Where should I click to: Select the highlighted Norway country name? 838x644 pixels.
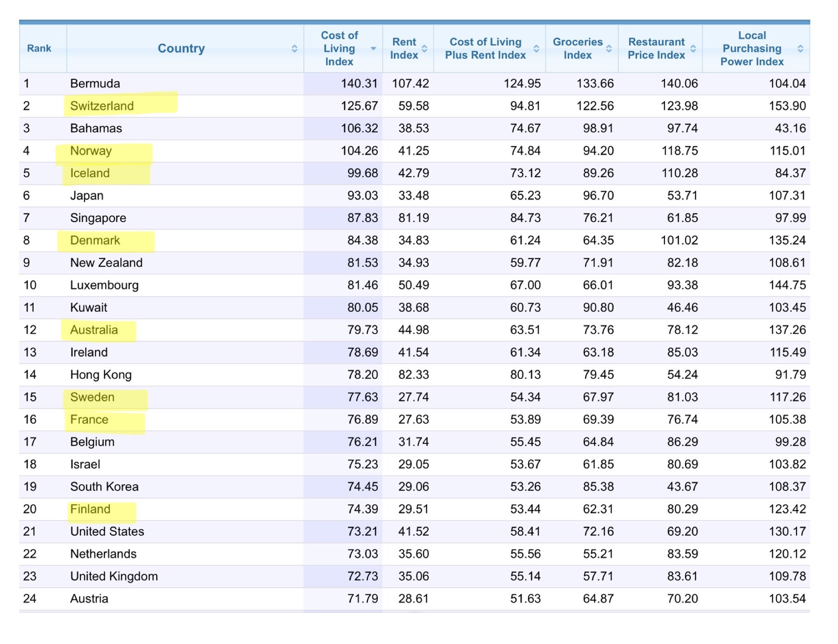tap(91, 151)
